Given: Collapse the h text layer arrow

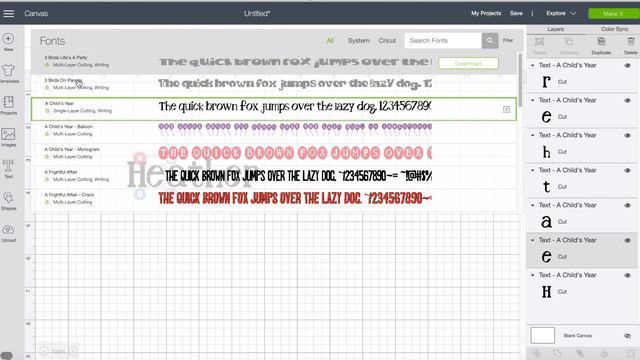Looking at the screenshot, I should 533,135.
